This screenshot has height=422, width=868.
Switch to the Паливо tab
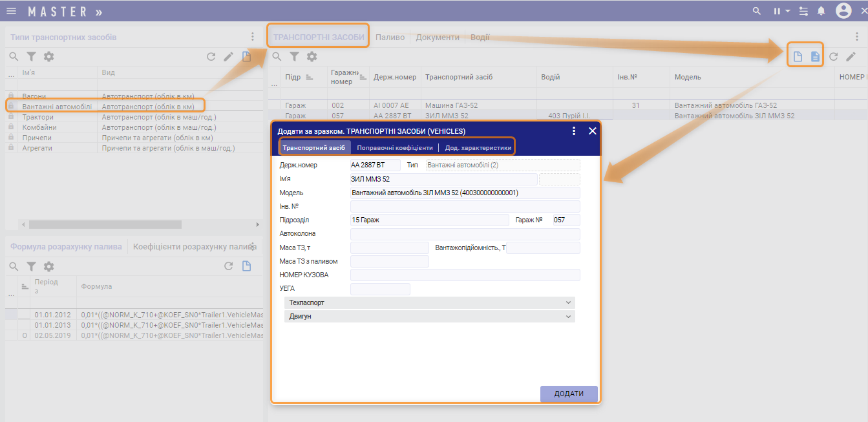(x=390, y=37)
